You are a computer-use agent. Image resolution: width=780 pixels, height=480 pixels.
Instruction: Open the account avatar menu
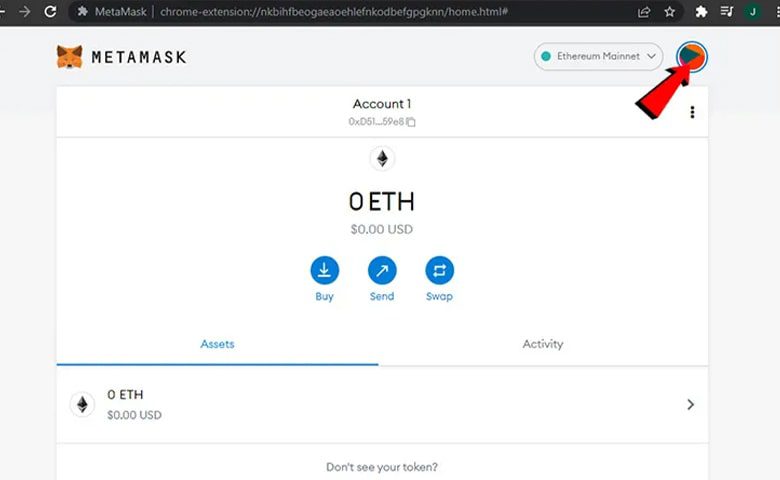(691, 57)
